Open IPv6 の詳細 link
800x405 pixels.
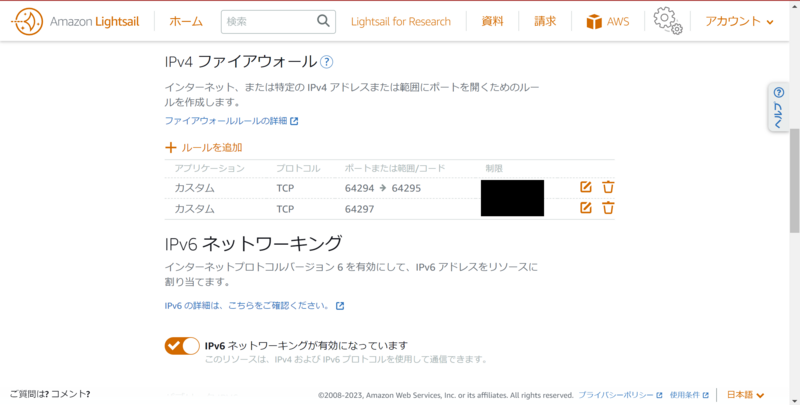pyautogui.click(x=246, y=306)
